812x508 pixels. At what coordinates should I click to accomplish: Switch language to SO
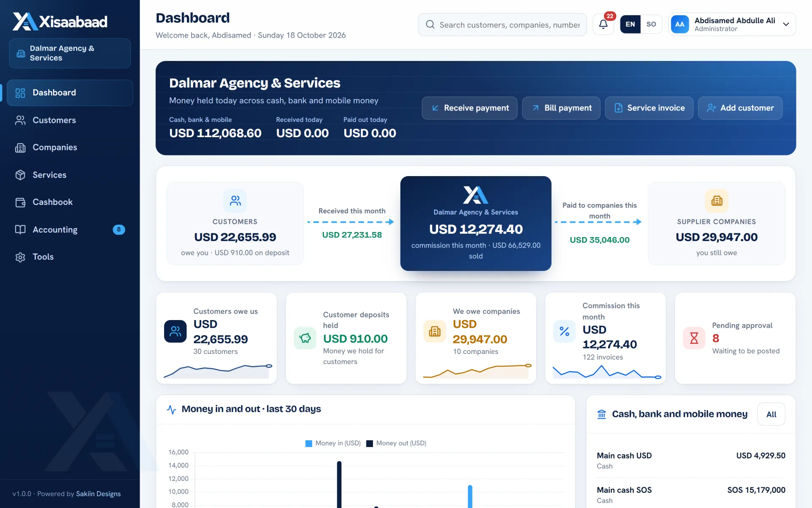651,24
